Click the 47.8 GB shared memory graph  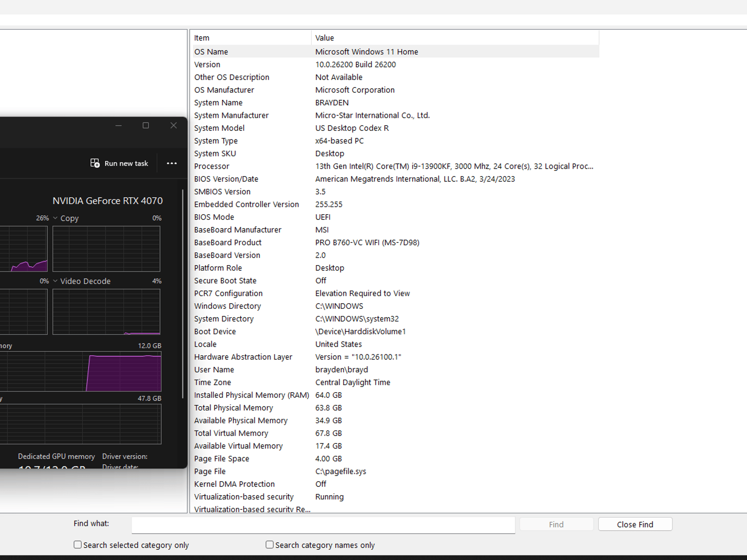[81, 424]
